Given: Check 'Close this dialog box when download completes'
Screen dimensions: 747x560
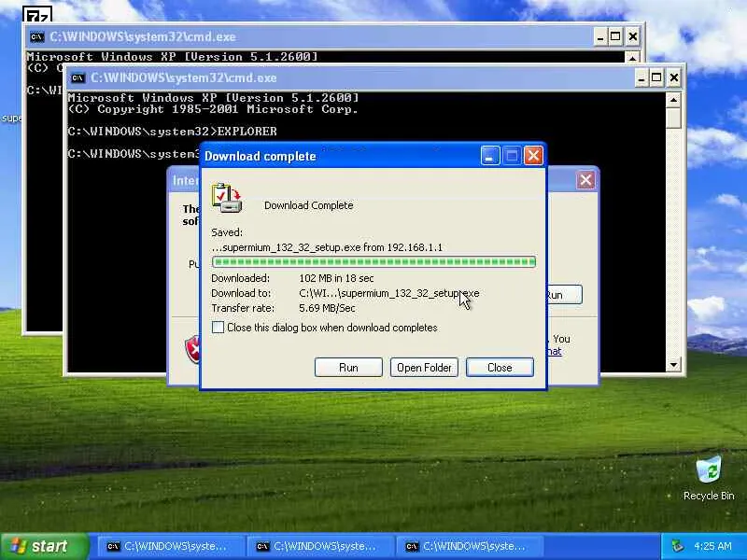Looking at the screenshot, I should coord(218,328).
